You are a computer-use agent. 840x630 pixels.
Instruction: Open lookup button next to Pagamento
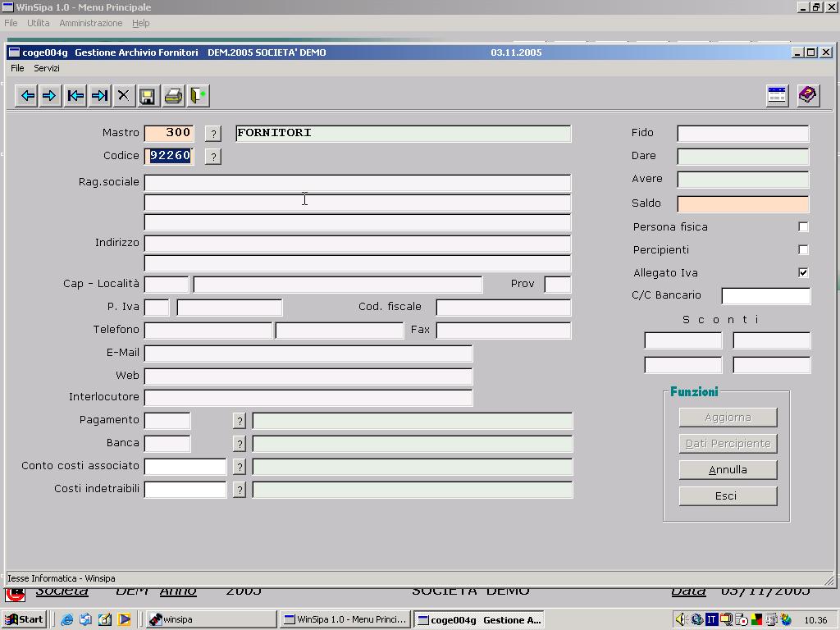point(239,421)
